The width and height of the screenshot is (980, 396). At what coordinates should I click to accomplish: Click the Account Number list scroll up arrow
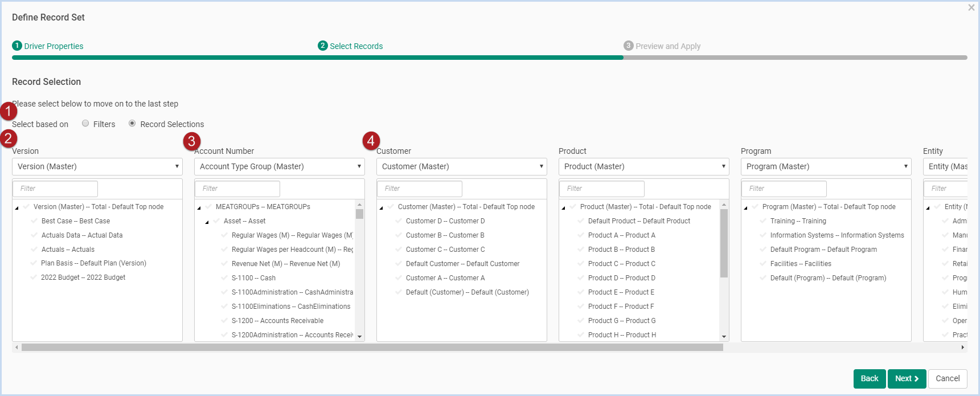tap(359, 204)
